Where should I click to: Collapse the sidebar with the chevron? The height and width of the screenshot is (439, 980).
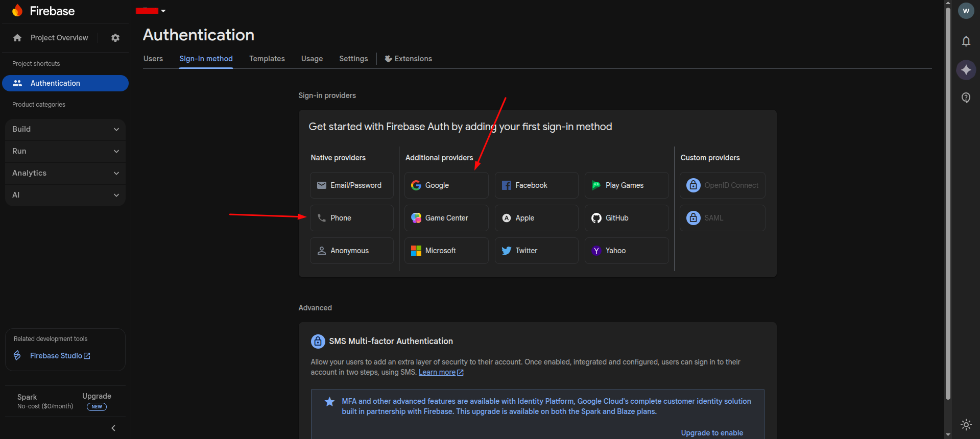click(113, 428)
